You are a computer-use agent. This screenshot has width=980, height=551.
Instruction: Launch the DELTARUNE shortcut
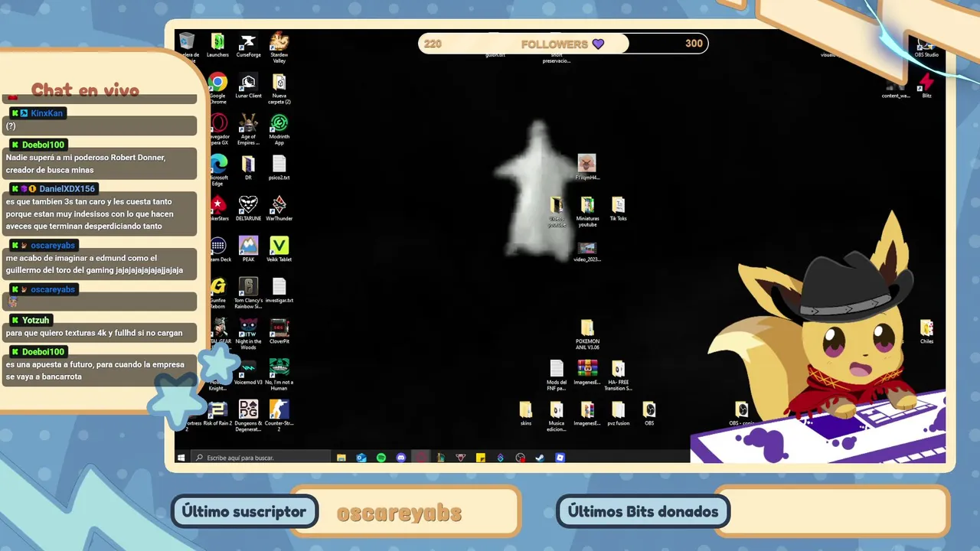click(x=248, y=208)
